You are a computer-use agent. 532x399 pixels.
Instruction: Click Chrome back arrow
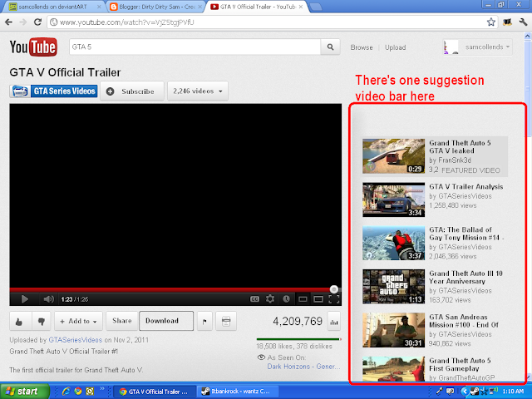(9, 22)
